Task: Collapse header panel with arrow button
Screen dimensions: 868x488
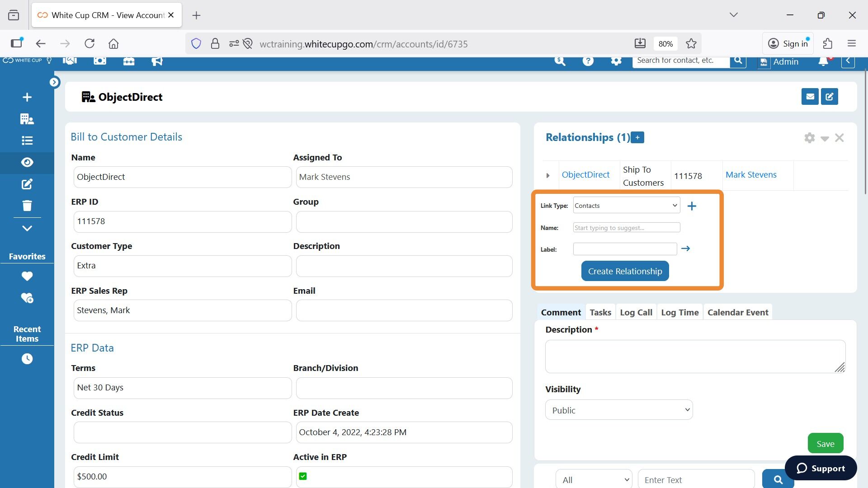Action: pos(848,61)
